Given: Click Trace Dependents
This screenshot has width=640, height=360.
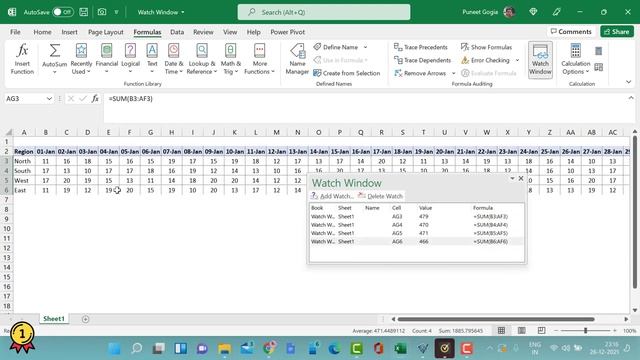Looking at the screenshot, I should point(422,60).
